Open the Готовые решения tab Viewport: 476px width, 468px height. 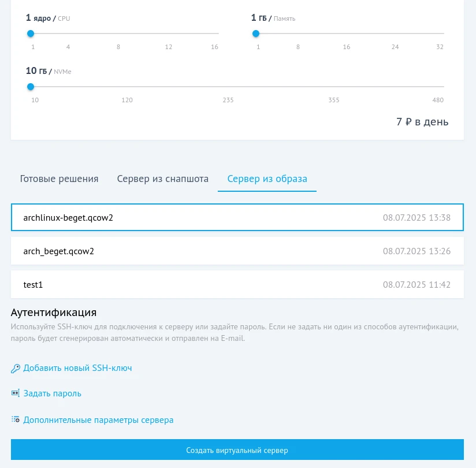[59, 179]
